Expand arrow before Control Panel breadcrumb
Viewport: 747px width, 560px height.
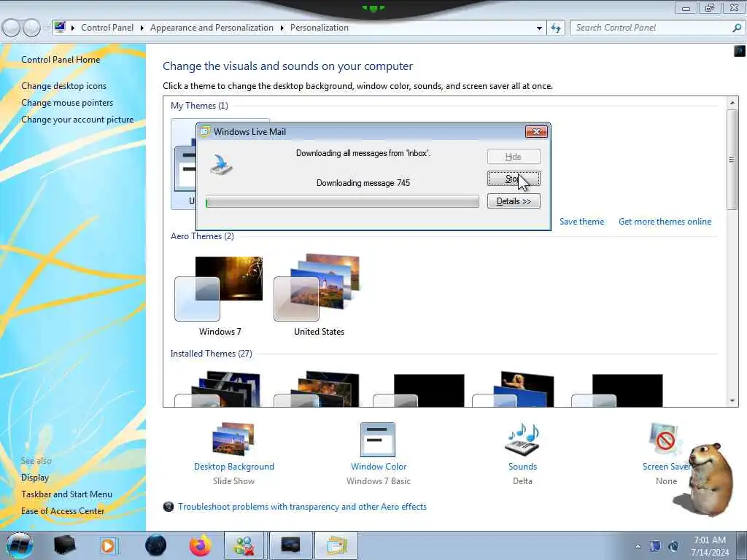pos(73,28)
